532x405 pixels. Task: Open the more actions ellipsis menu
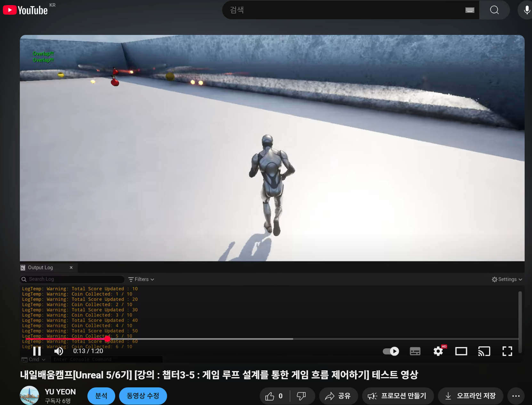pyautogui.click(x=516, y=396)
